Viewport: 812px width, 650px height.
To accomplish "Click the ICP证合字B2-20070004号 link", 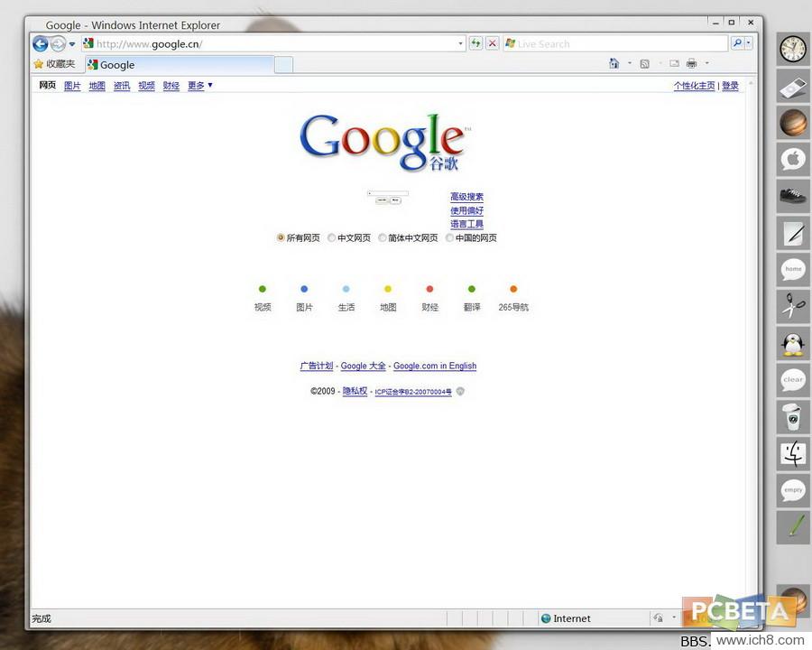I will click(413, 392).
